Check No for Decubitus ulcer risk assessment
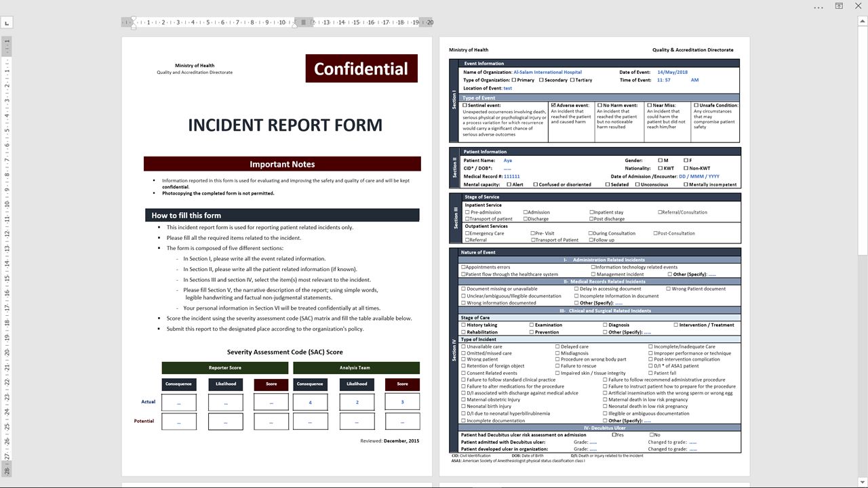This screenshot has height=488, width=868. click(x=652, y=434)
